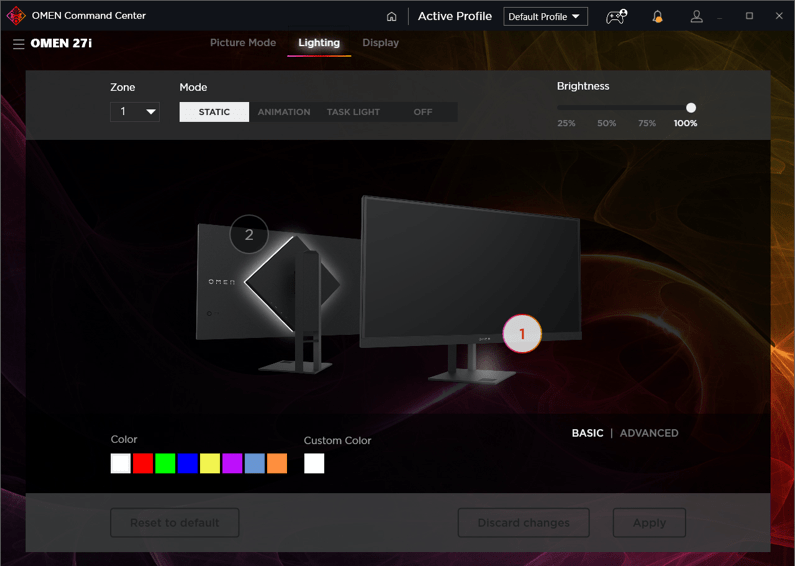This screenshot has width=795, height=566.
Task: Select zone 2 marker on rear monitor
Action: (249, 234)
